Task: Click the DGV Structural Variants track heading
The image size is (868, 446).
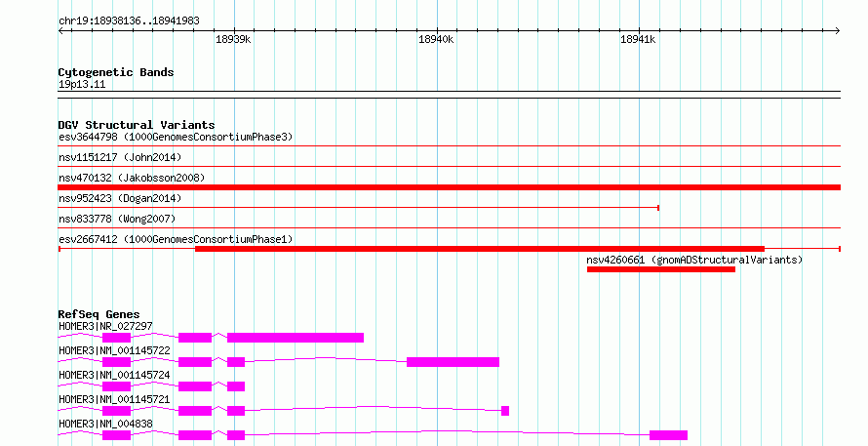Action: pos(137,125)
